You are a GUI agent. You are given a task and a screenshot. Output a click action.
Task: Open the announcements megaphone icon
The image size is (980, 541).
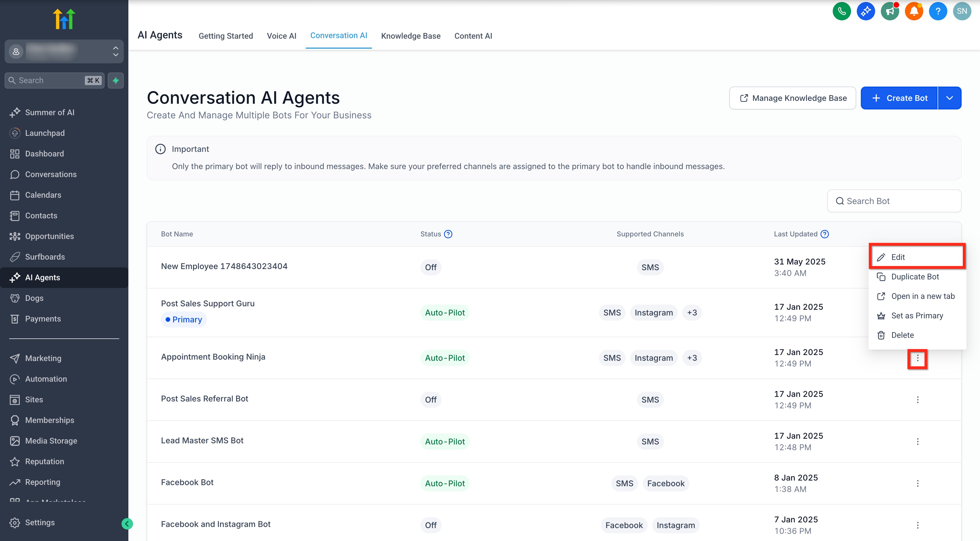pyautogui.click(x=889, y=11)
